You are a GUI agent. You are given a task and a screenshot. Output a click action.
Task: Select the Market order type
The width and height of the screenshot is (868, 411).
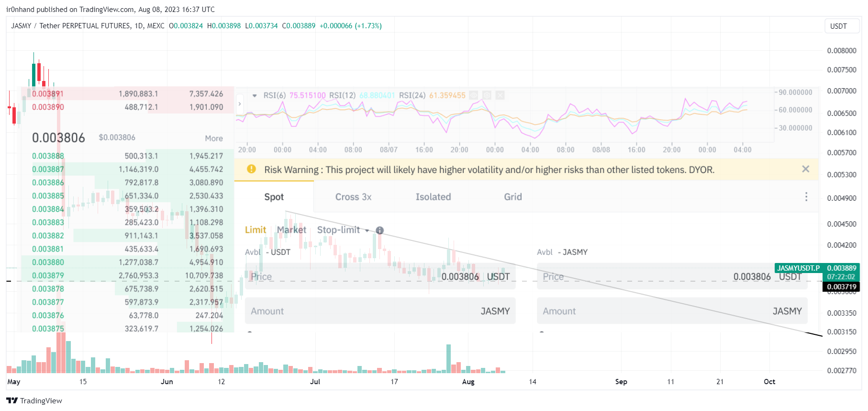point(291,230)
